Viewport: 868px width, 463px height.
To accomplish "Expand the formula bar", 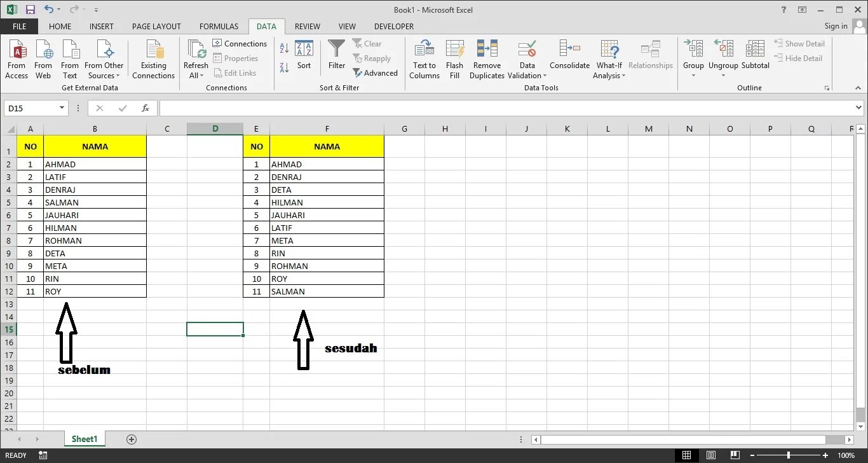I will coord(859,108).
